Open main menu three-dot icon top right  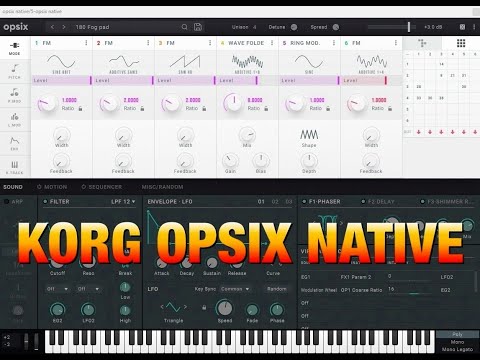pyautogui.click(x=474, y=27)
